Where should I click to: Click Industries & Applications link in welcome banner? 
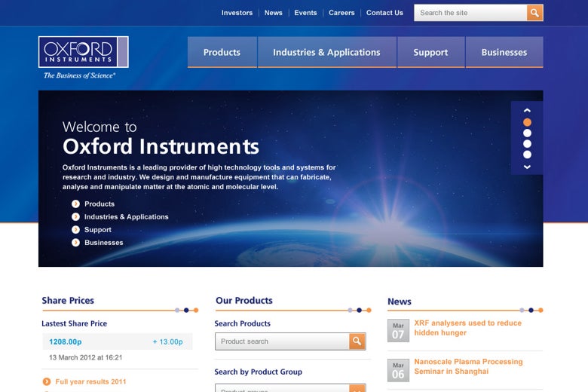point(127,217)
